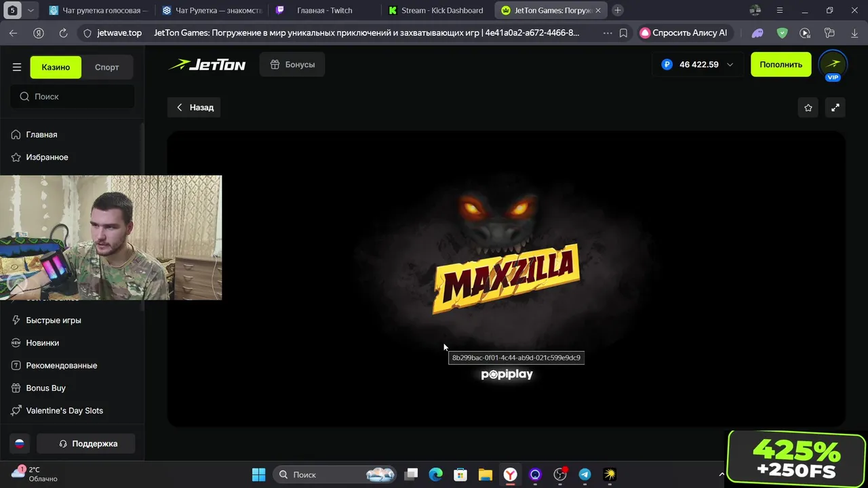Open the VIP profile avatar
The width and height of the screenshot is (868, 488).
coord(833,64)
